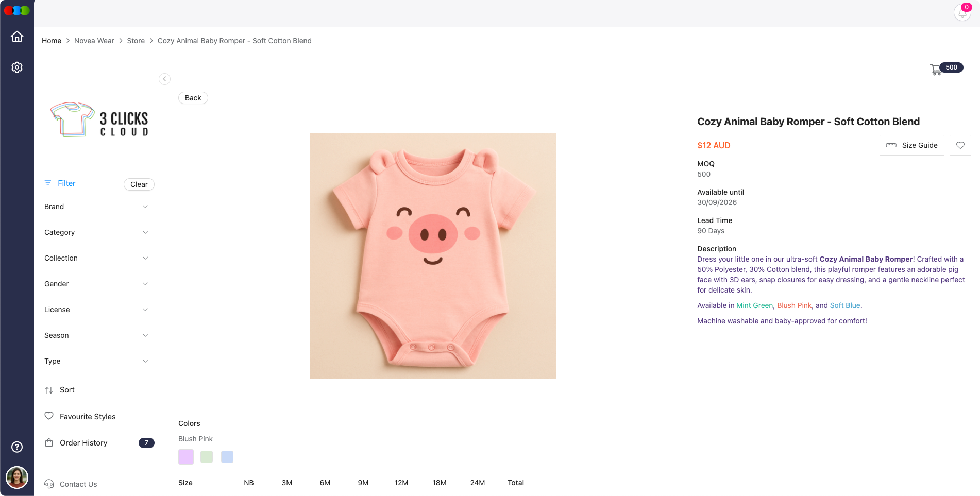Open Contact Us via the chat icon
The width and height of the screenshot is (980, 496).
49,484
